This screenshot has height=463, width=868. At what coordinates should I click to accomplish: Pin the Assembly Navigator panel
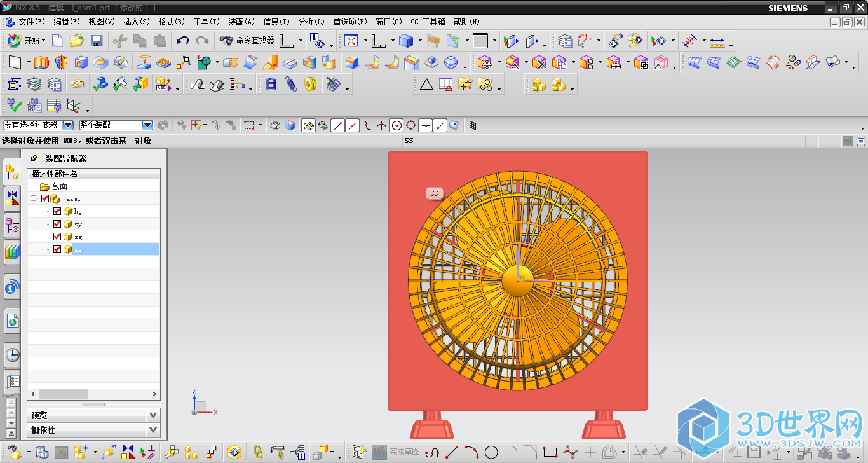coord(34,158)
